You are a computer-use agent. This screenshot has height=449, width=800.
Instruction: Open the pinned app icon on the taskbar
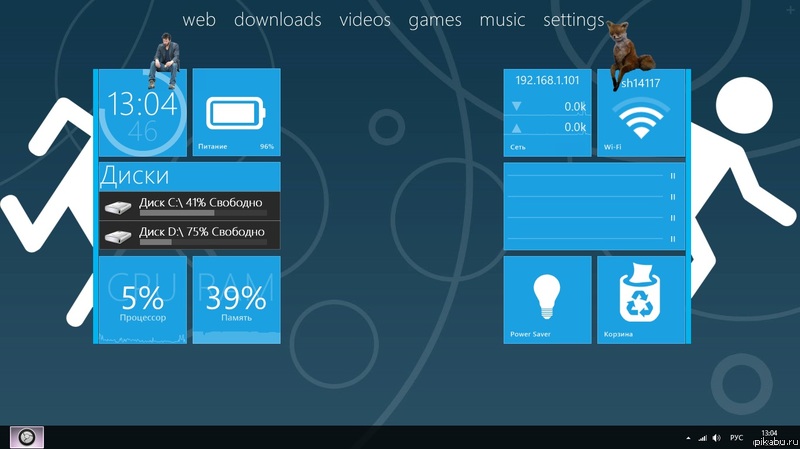(x=27, y=437)
